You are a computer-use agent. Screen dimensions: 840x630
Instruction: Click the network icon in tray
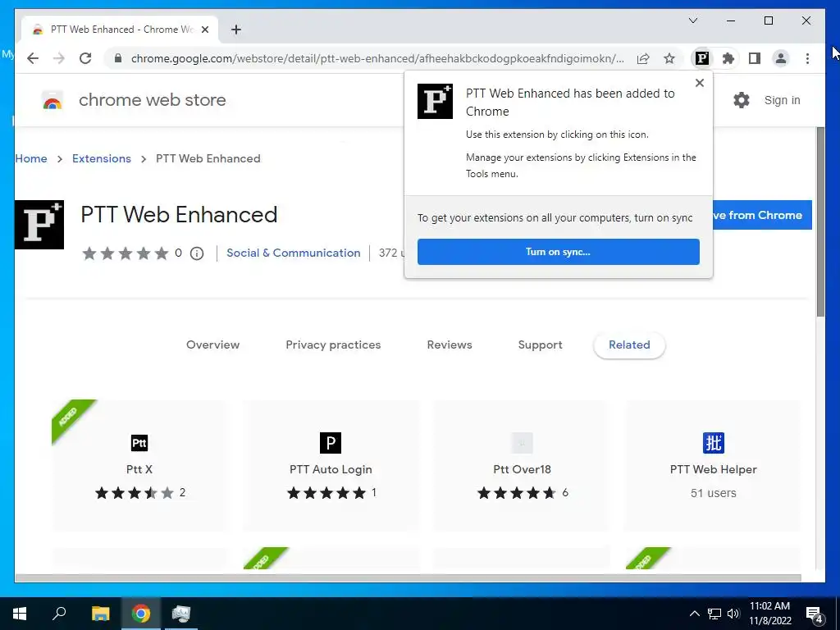(714, 614)
